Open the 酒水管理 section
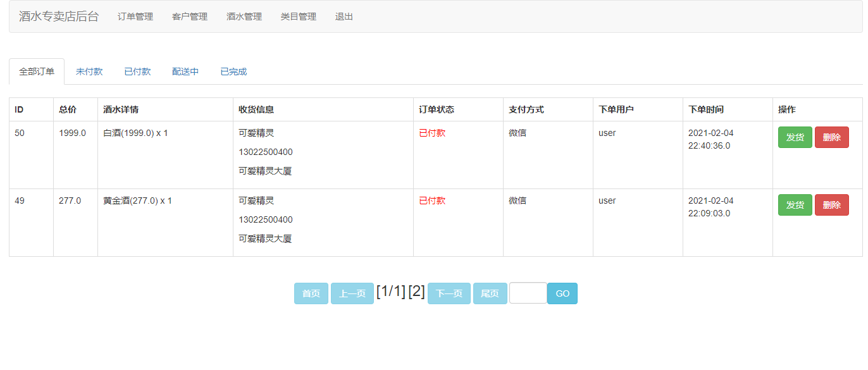 (x=244, y=16)
